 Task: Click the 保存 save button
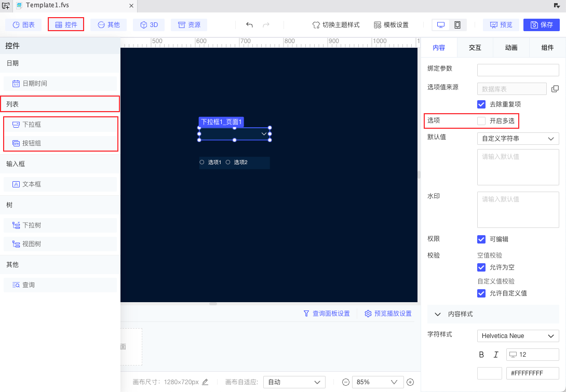pyautogui.click(x=542, y=24)
